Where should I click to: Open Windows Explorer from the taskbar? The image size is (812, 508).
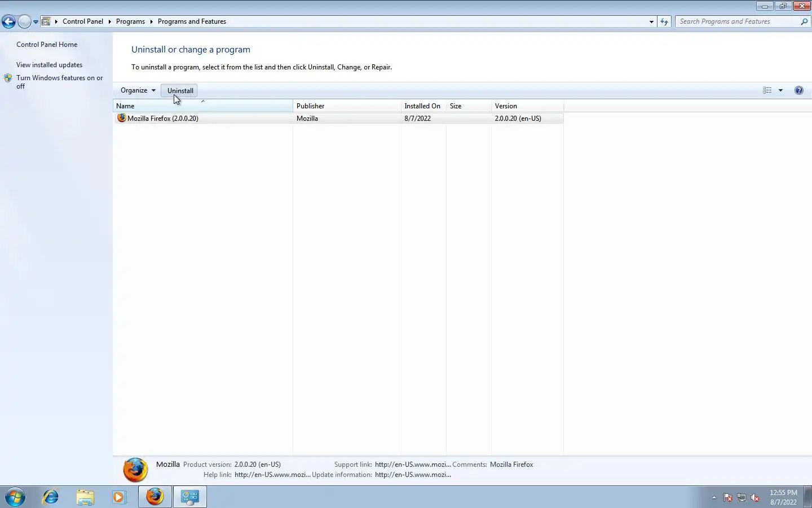(85, 497)
